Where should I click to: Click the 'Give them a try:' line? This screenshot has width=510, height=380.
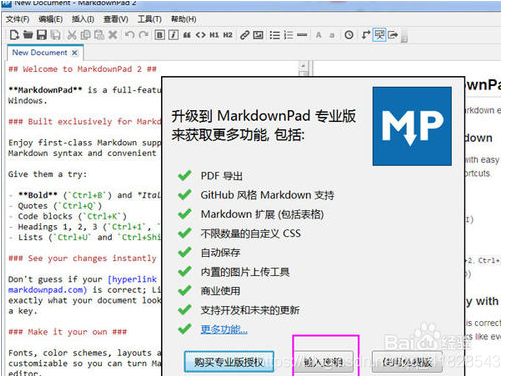click(x=47, y=174)
